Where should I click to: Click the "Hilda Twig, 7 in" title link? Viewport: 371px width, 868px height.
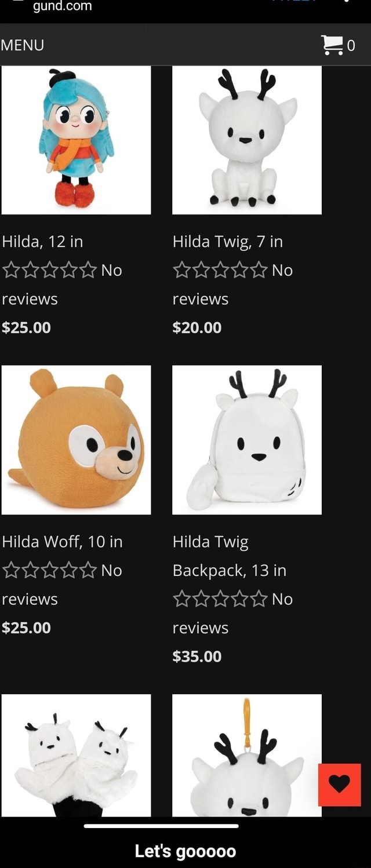point(228,242)
